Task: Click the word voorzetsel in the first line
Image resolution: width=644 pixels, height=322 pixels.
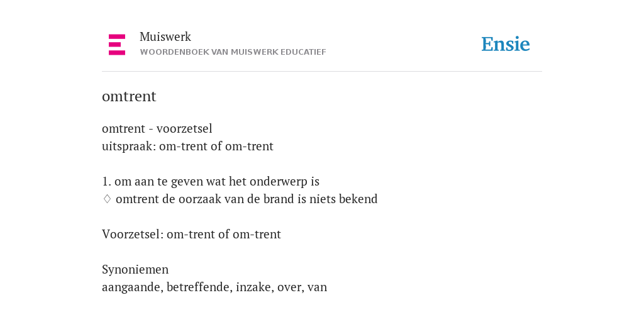Action: pyautogui.click(x=184, y=128)
